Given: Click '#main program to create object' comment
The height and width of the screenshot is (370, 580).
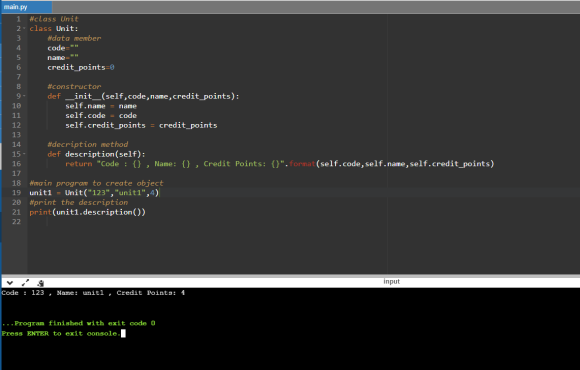Looking at the screenshot, I should click(96, 183).
